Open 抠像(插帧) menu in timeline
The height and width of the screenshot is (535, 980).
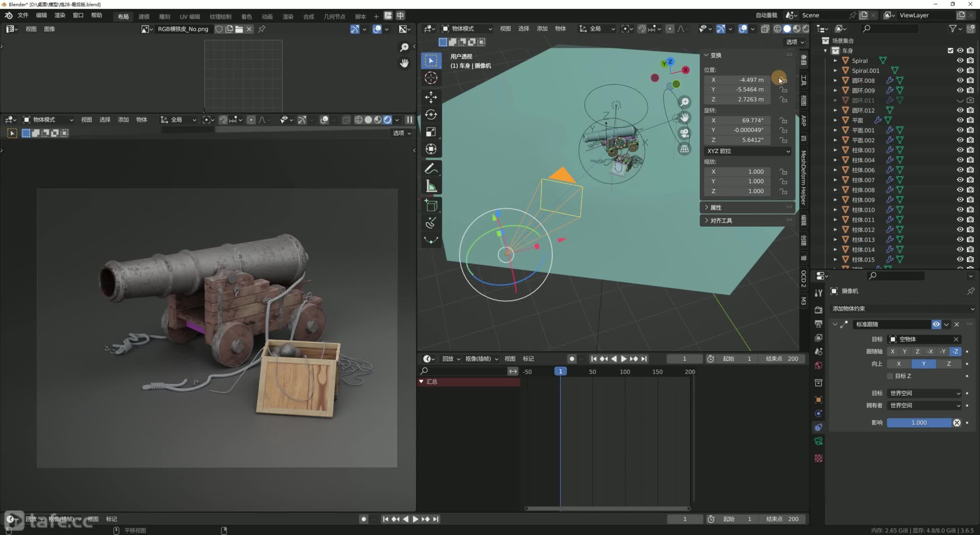click(482, 359)
